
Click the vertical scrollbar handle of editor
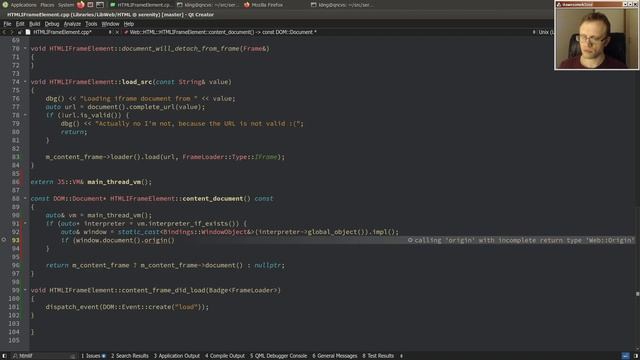click(x=637, y=293)
